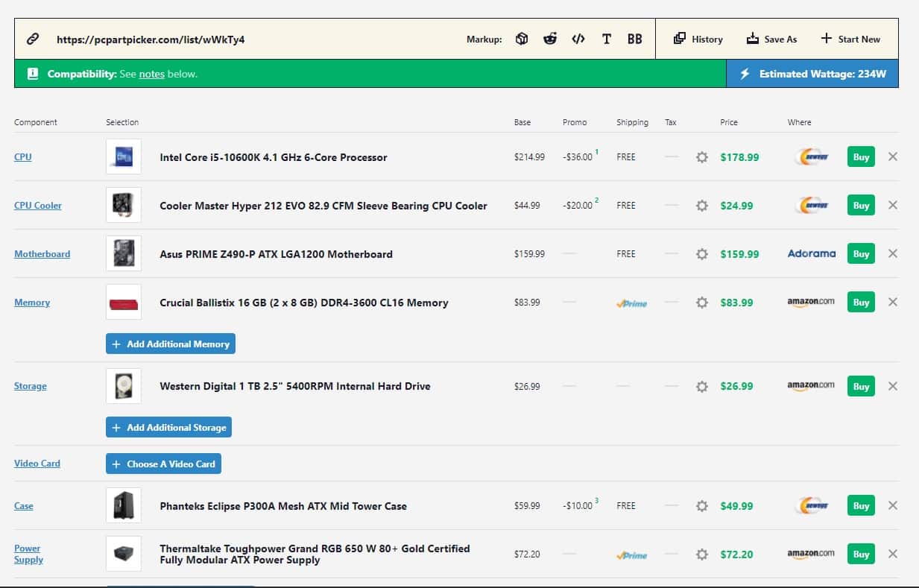Open Memory category link
Viewport: 919px width, 588px height.
point(32,303)
